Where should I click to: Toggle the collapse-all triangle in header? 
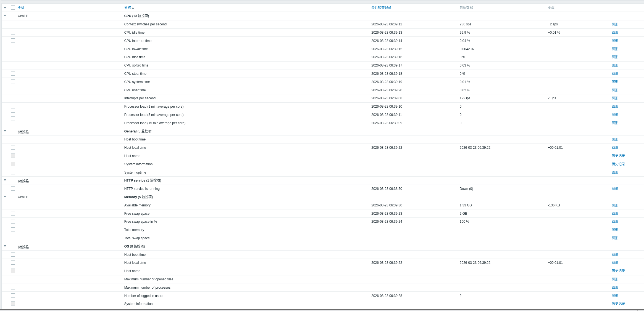coord(5,8)
